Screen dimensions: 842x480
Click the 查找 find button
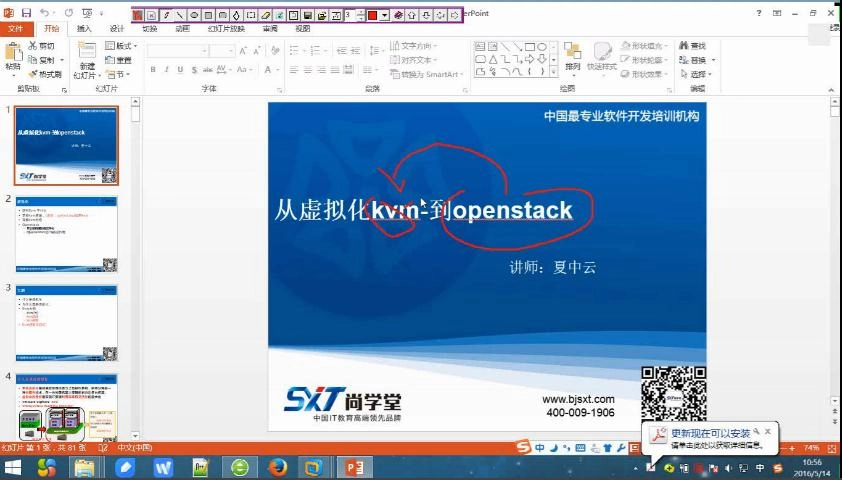tap(693, 46)
